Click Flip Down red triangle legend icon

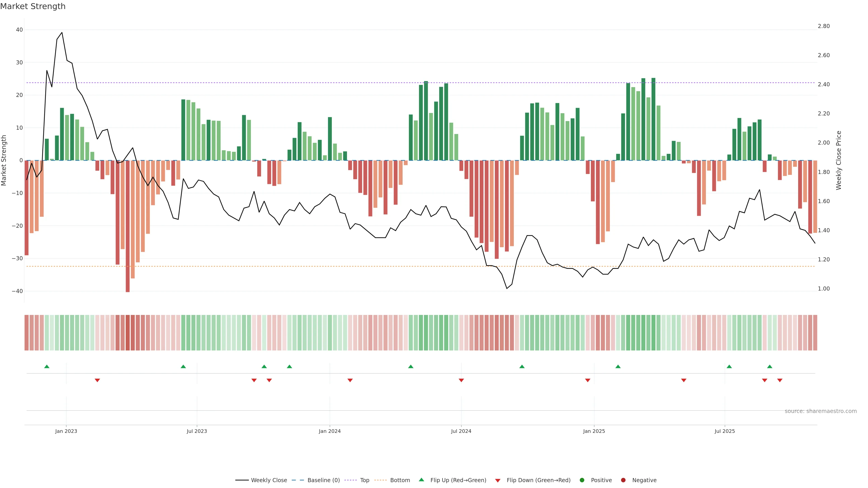(x=498, y=480)
